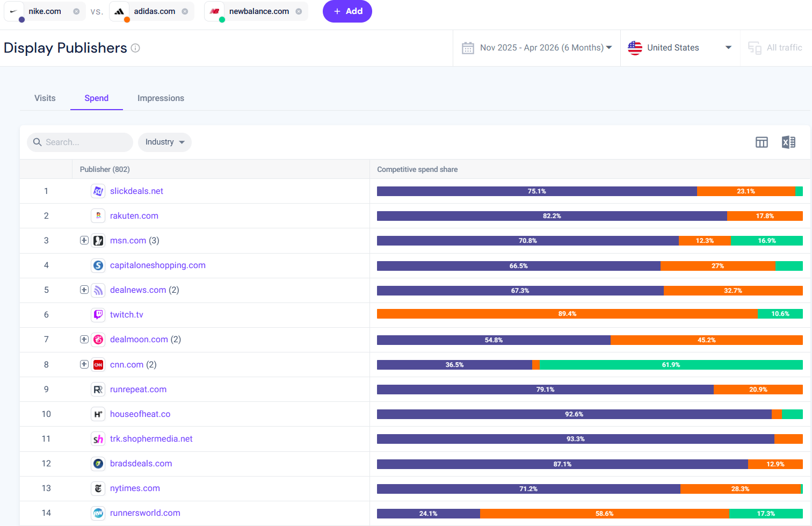
Task: Click the twitch.tv favicon
Action: (x=98, y=315)
